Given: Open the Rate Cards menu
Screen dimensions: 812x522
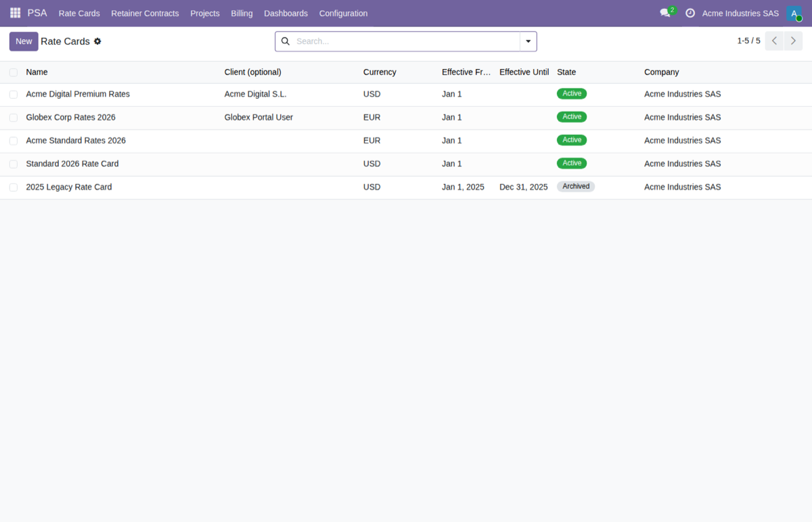Looking at the screenshot, I should [x=79, y=13].
